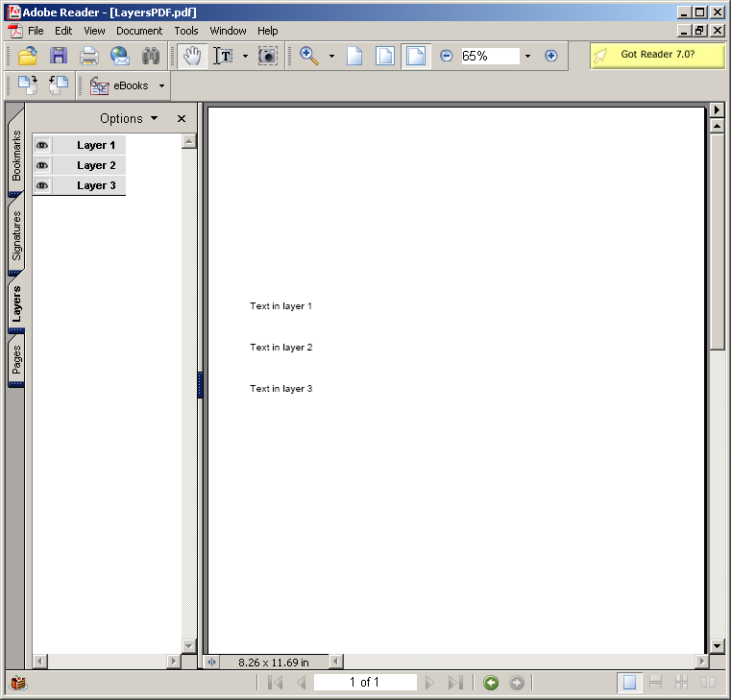Screen dimensions: 731x700
Task: Click the navigation pane toggle left of page size
Action: coord(211,662)
